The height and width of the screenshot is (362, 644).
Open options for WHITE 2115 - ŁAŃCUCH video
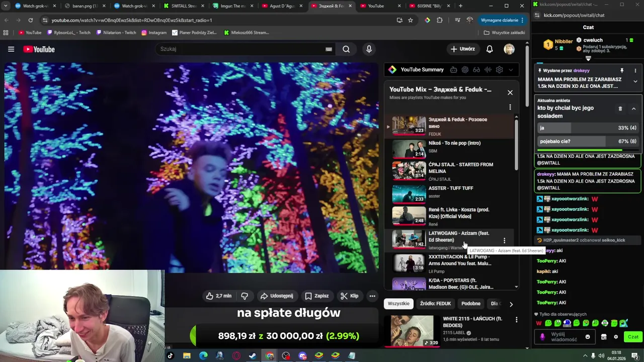[516, 319]
